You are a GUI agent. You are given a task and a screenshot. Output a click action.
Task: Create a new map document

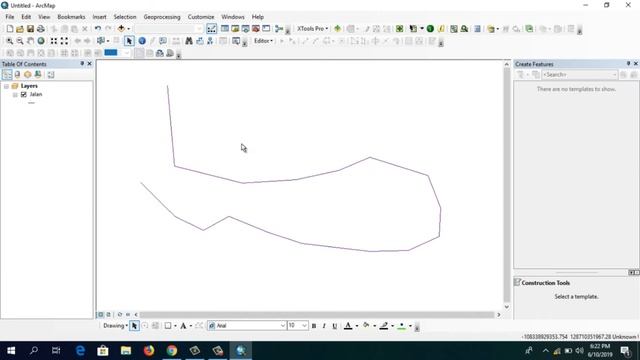pyautogui.click(x=9, y=29)
